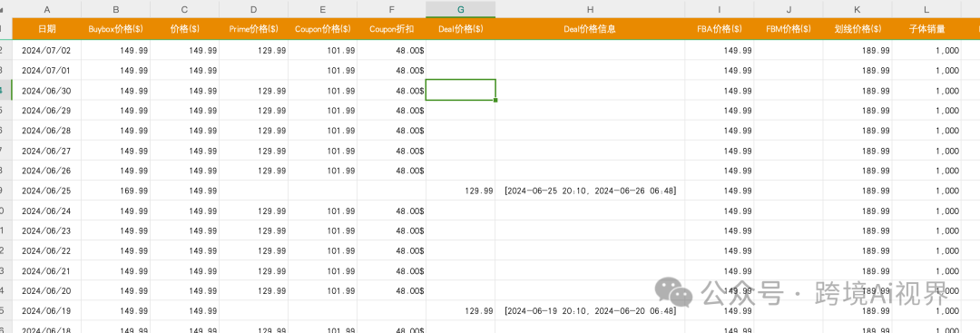Select column B header
Viewport: 980px width, 333px height.
pos(115,9)
